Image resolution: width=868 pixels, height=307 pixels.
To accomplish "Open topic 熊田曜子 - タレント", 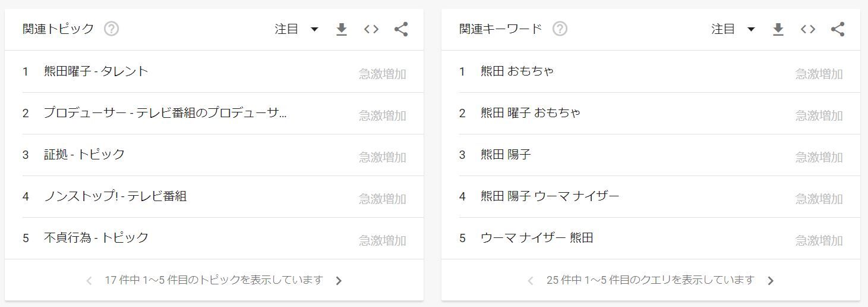I will tap(96, 71).
